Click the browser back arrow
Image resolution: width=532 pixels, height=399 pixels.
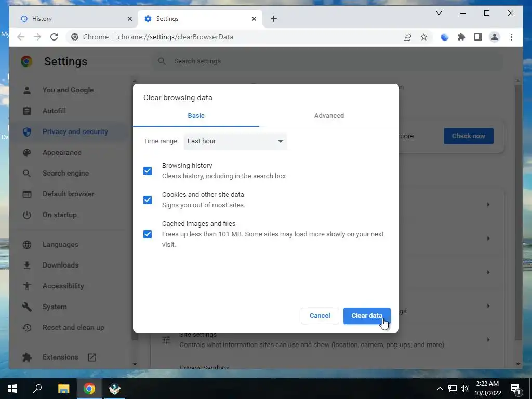point(21,37)
